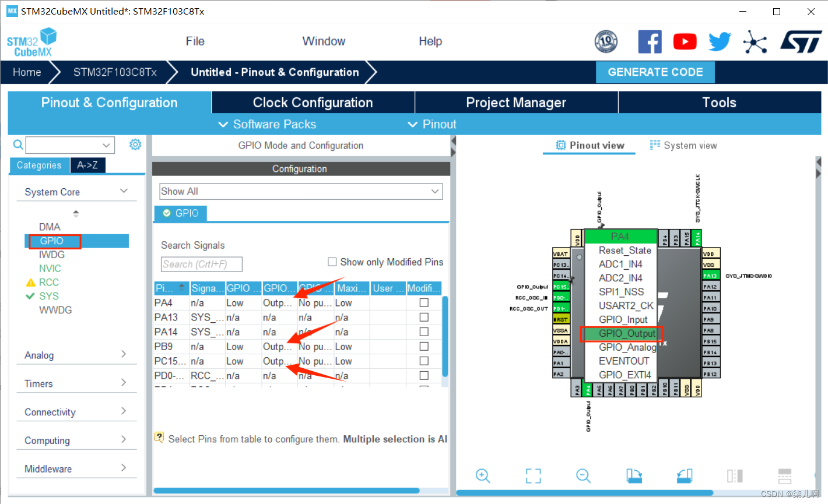Click the Search Signals input field

click(201, 264)
